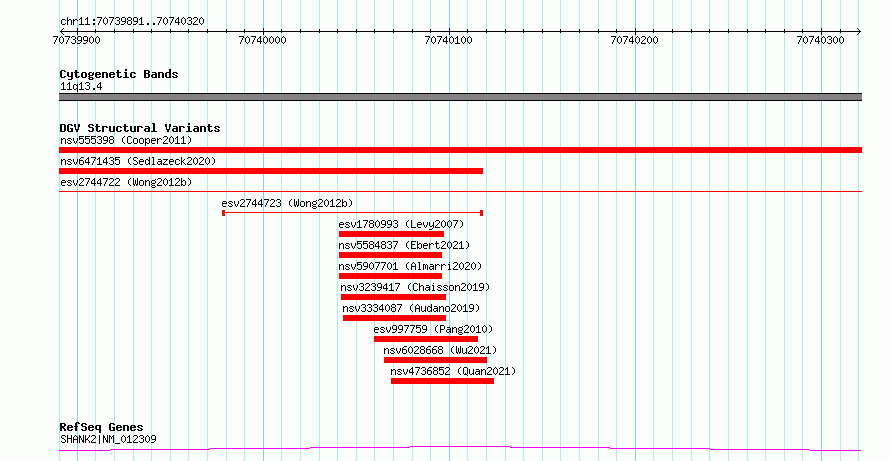Click the nsv6028668 (Wu2021) label
This screenshot has height=461, width=890.
click(440, 350)
